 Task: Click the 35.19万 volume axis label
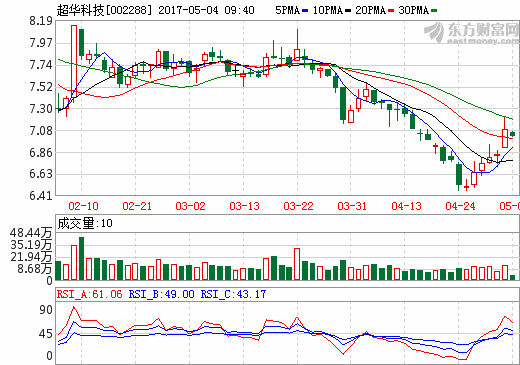[31, 245]
